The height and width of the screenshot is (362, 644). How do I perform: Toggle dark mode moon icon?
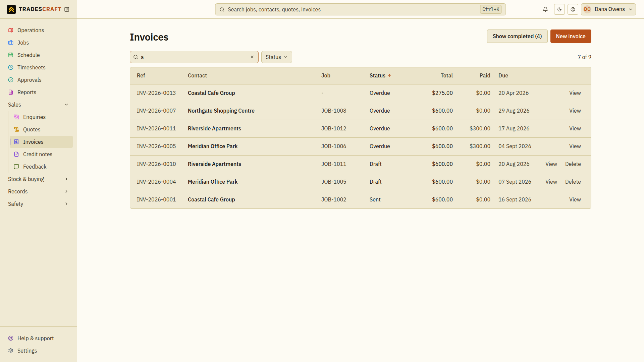point(559,9)
